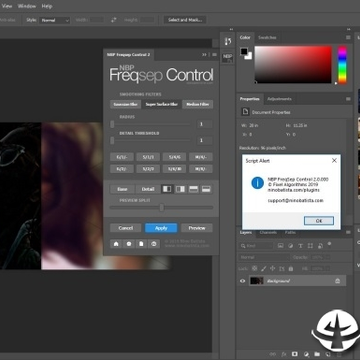Open the Opacity dropdown arrow in Layers
This screenshot has width=360, height=360.
tap(328, 257)
